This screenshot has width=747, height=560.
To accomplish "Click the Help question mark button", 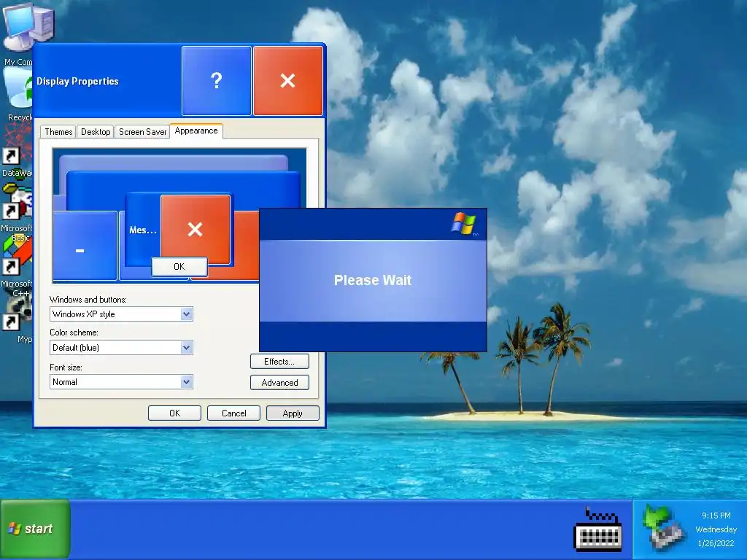I will point(216,80).
